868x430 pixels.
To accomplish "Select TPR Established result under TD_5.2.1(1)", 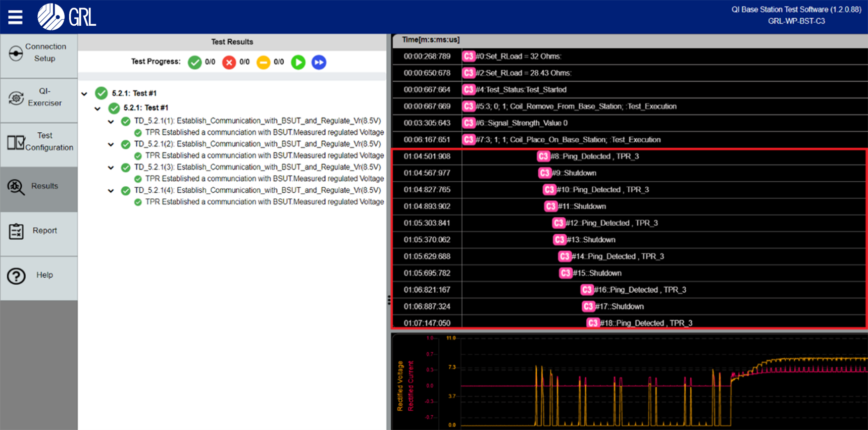I will (265, 133).
